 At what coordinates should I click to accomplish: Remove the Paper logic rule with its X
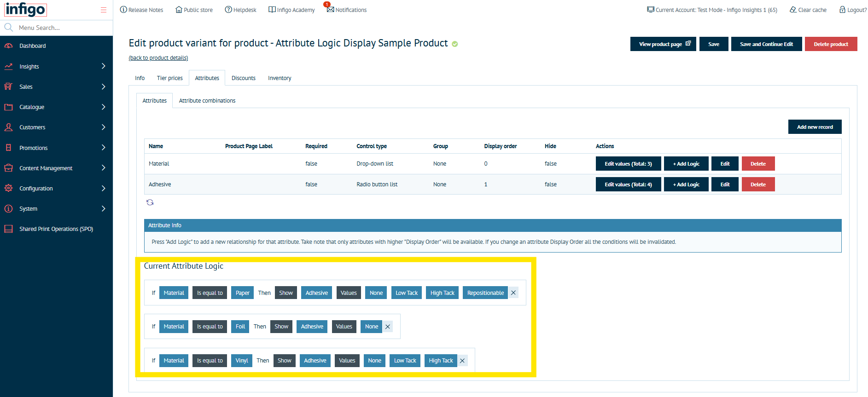click(x=513, y=293)
